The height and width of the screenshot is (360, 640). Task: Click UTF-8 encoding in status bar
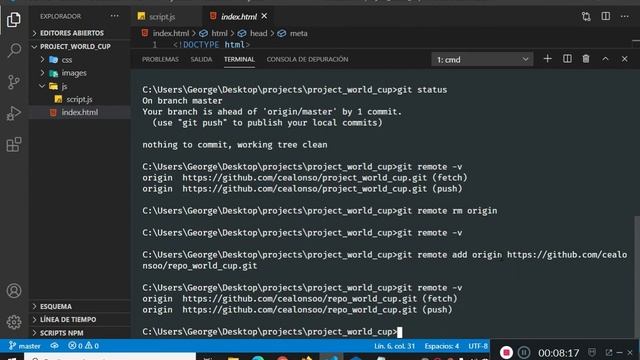point(478,346)
